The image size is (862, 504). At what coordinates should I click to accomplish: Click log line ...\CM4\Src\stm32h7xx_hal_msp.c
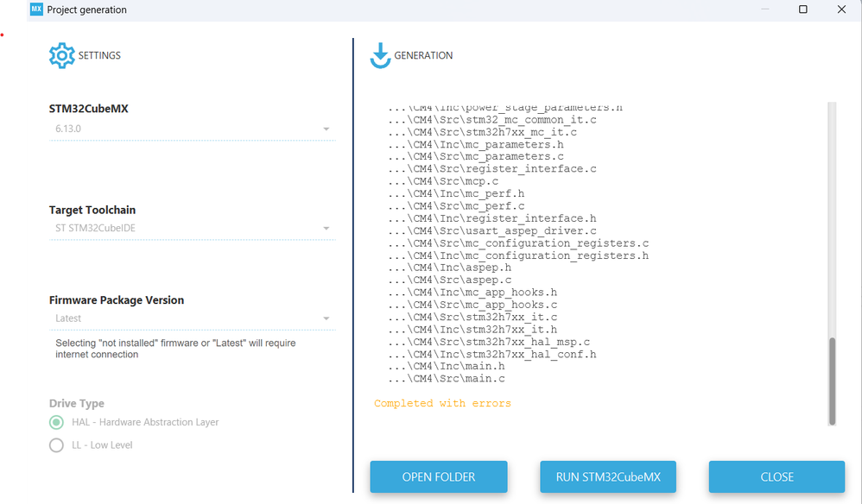click(489, 342)
